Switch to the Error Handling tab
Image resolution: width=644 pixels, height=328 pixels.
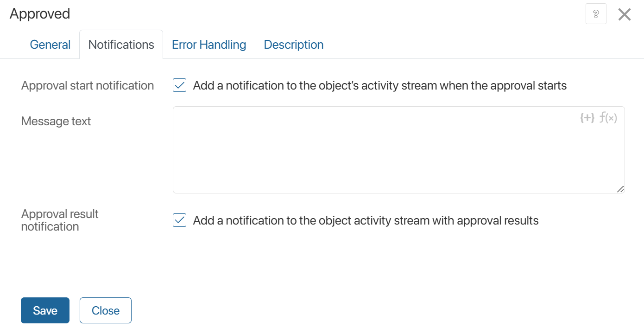click(209, 44)
